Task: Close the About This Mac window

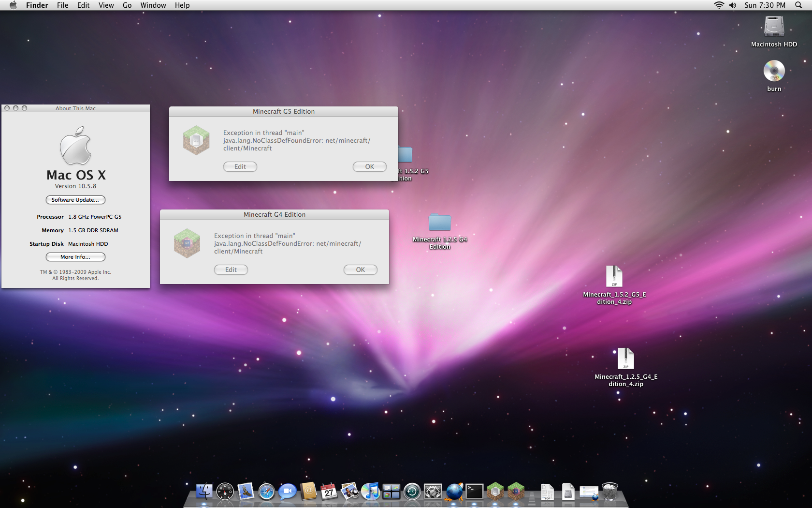Action: [7, 108]
